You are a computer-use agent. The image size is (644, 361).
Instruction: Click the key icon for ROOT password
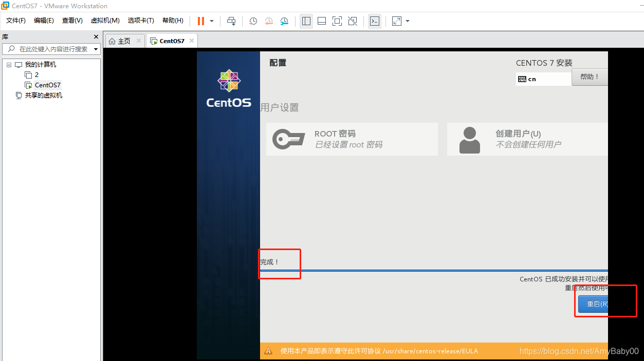289,139
